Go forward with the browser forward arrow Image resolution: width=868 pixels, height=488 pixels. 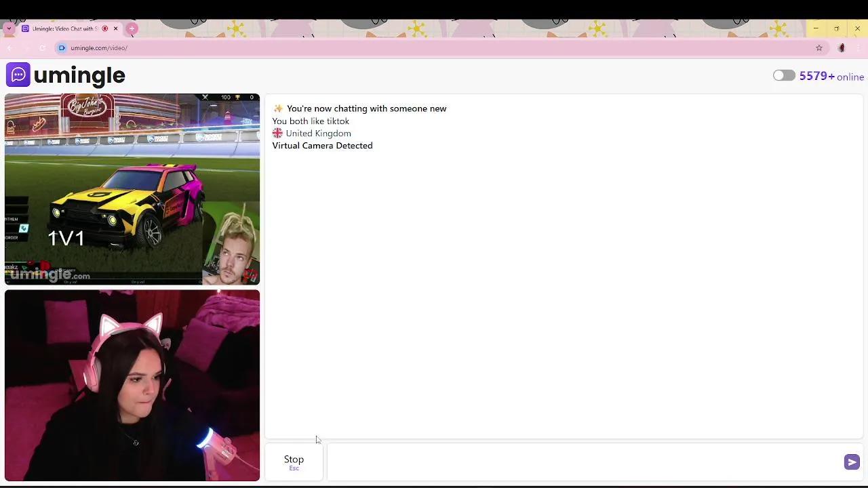tap(26, 48)
